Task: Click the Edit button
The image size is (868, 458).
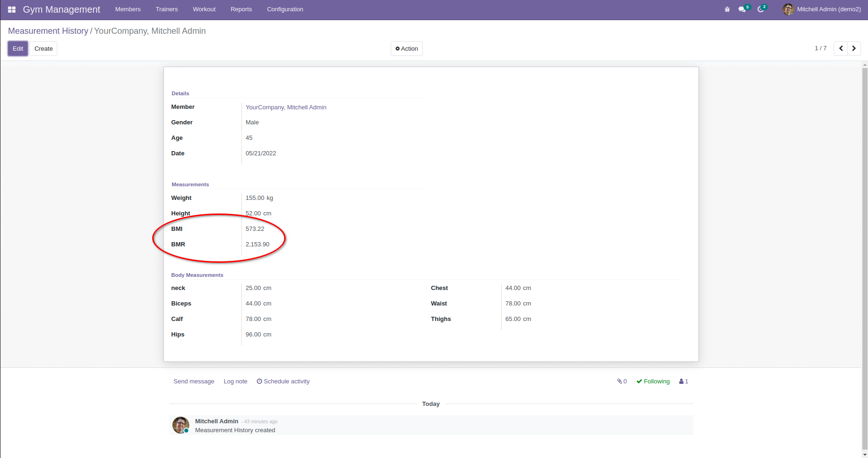Action: 18,49
